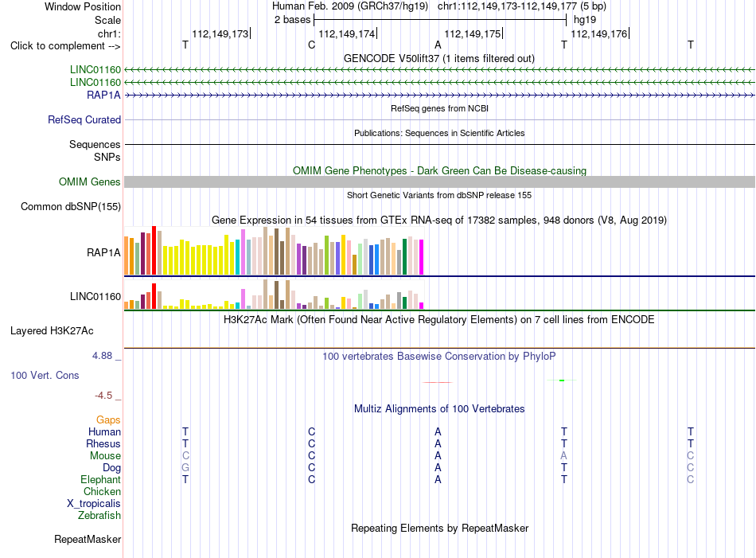Click the RefSeq Curated track label

click(84, 119)
